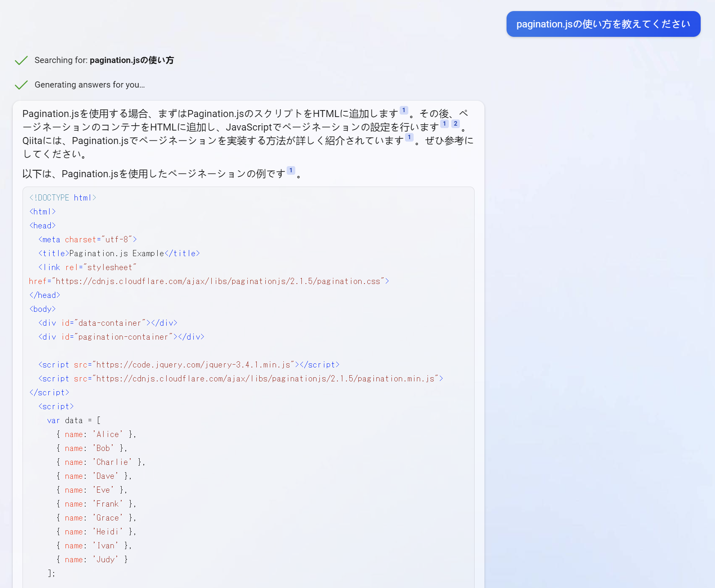
Task: Expand the "Searching for: pagination.jsの使い方" step
Action: point(104,60)
